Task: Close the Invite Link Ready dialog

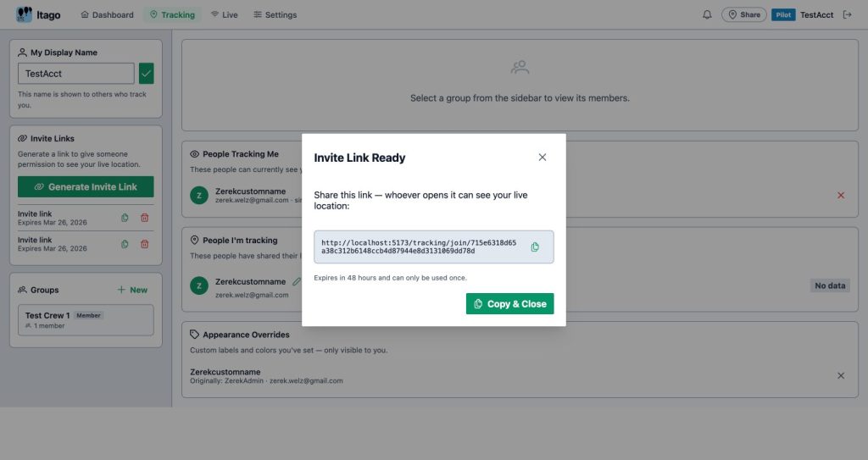Action: click(x=542, y=158)
